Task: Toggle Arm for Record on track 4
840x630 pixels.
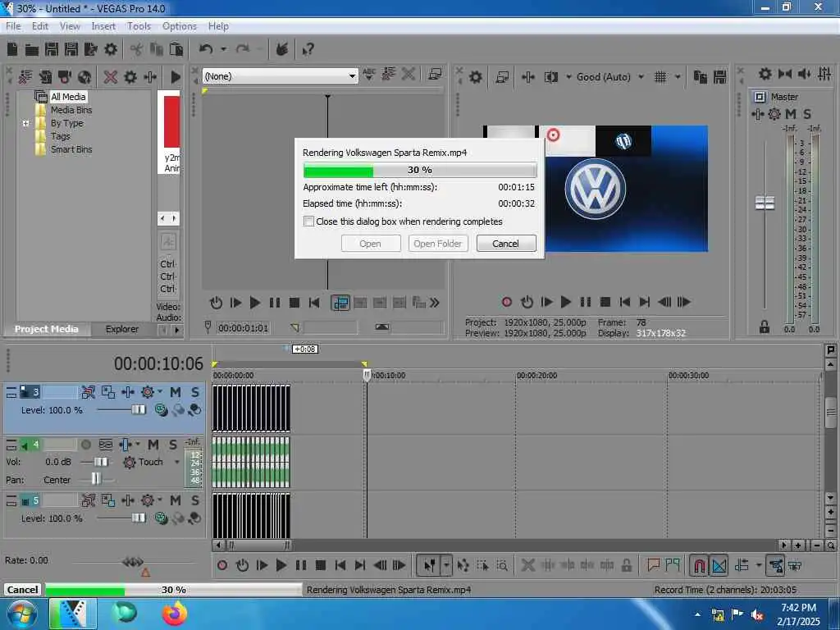Action: coord(85,445)
